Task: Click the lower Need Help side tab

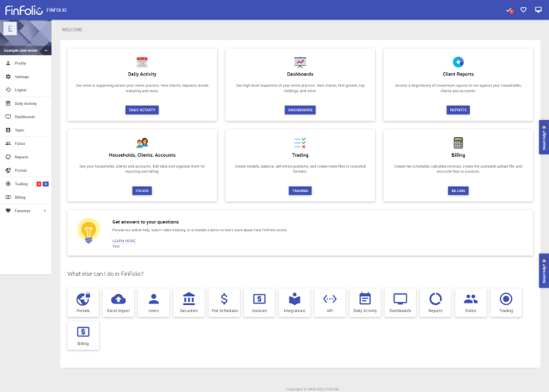Action: pyautogui.click(x=544, y=270)
